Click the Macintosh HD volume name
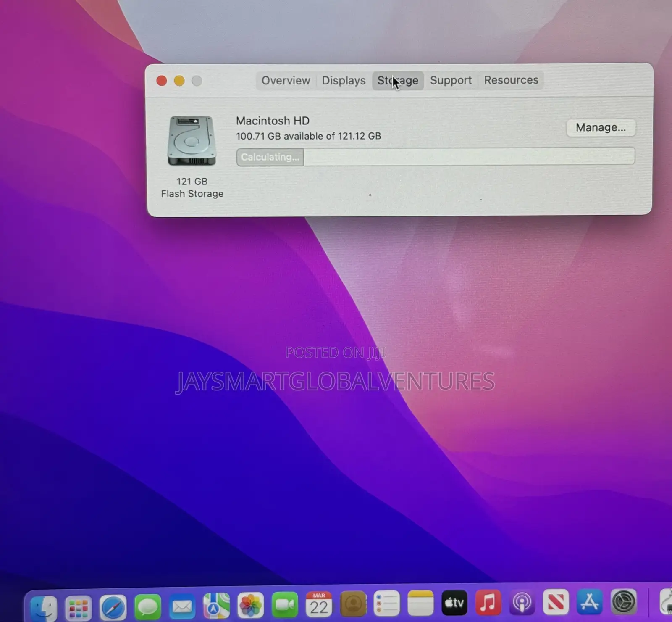Viewport: 672px width, 622px height. (x=273, y=121)
